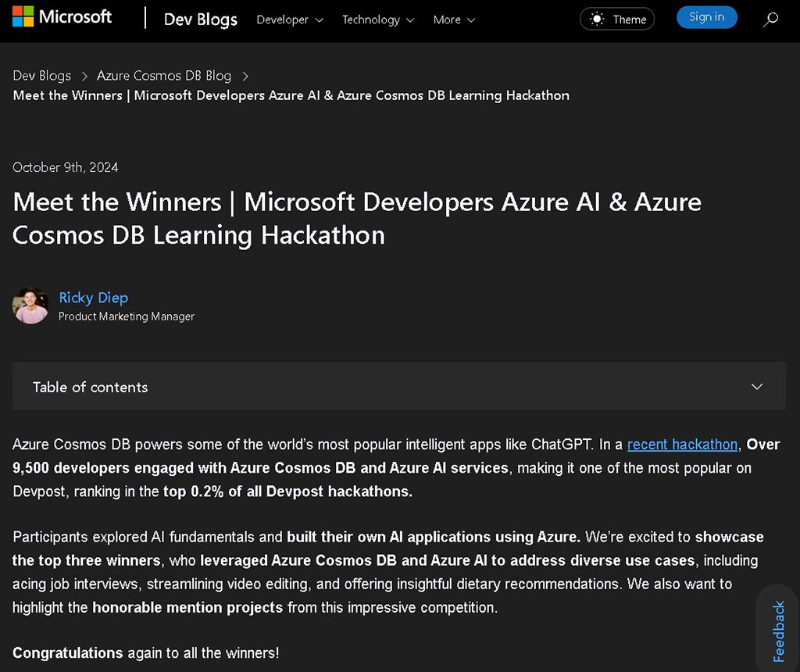Click the breadcrumb arrow after Dev Blogs
The height and width of the screenshot is (672, 800).
click(x=84, y=77)
